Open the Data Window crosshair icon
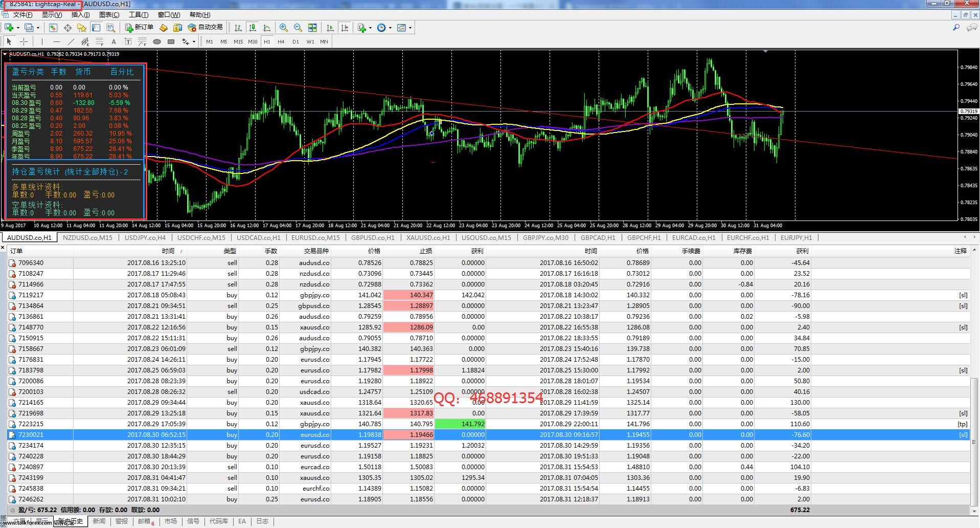Image resolution: width=980 pixels, height=528 pixels. (67, 28)
